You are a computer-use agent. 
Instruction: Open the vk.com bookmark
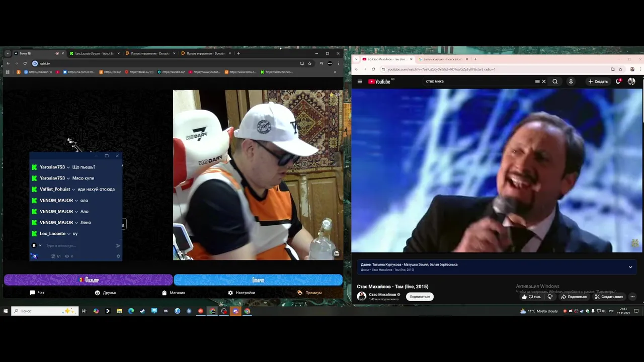(78, 72)
